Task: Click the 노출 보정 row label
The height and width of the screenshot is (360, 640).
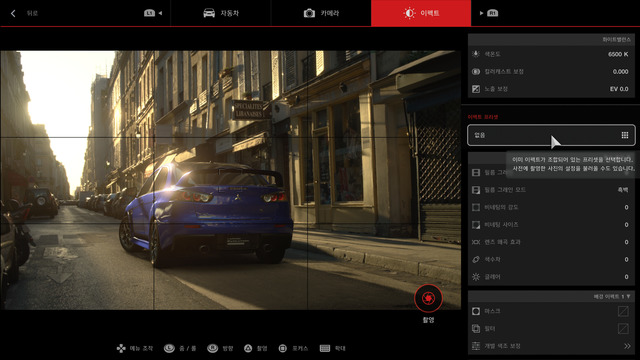Action: pos(496,89)
